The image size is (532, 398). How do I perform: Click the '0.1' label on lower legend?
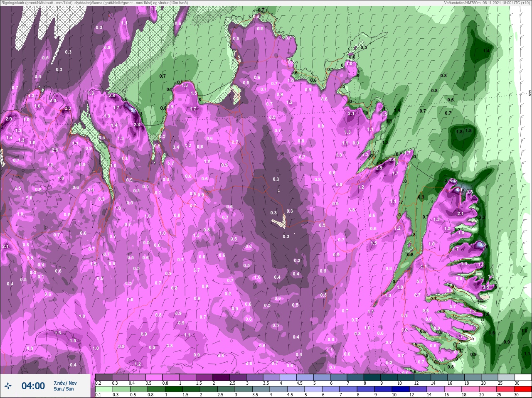98,395
